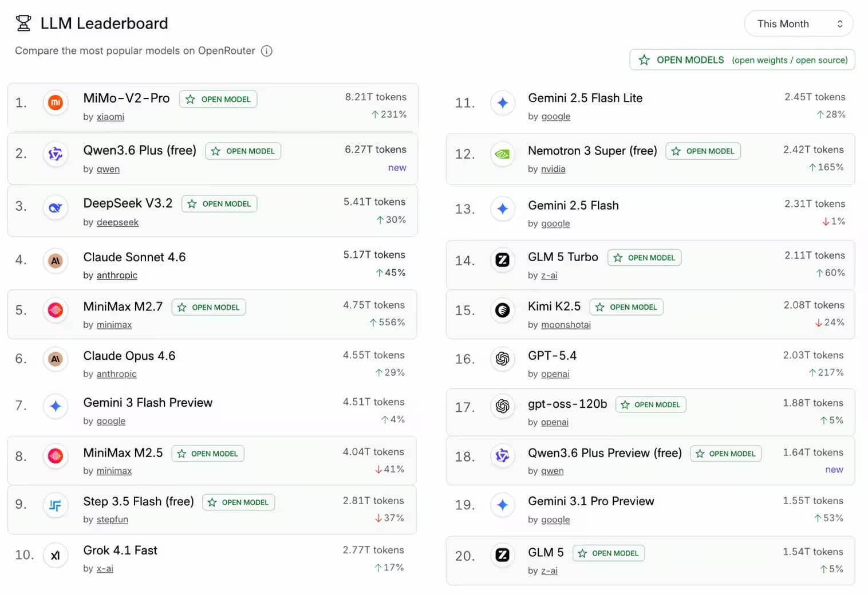Click the LLM Leaderboard heading
868x594 pixels.
click(104, 23)
